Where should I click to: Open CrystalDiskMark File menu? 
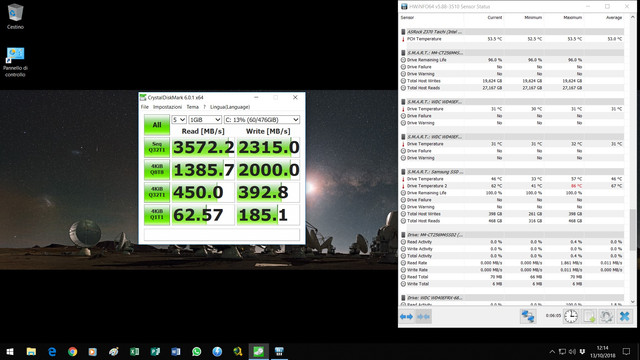click(x=144, y=107)
